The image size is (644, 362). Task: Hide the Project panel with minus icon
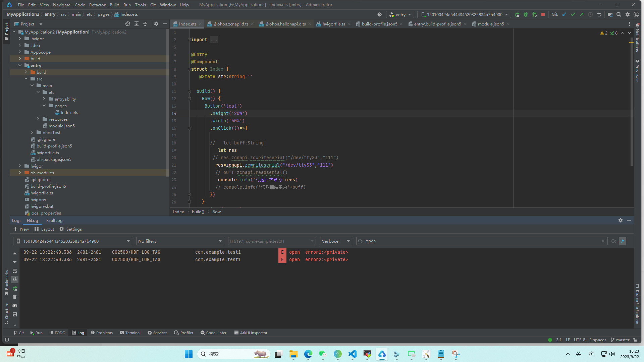point(165,24)
